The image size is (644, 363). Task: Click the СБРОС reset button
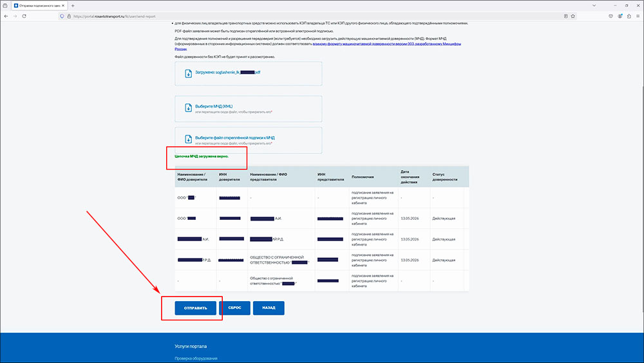point(234,308)
